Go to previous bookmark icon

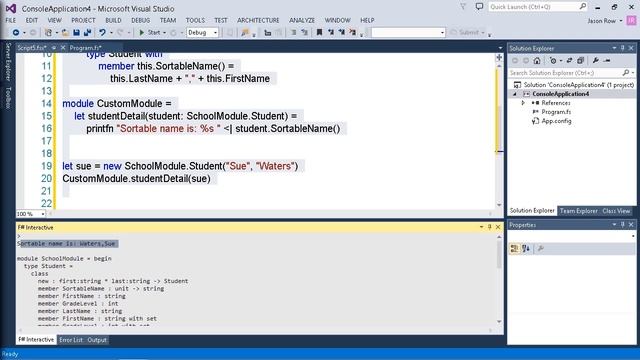pyautogui.click(x=331, y=32)
